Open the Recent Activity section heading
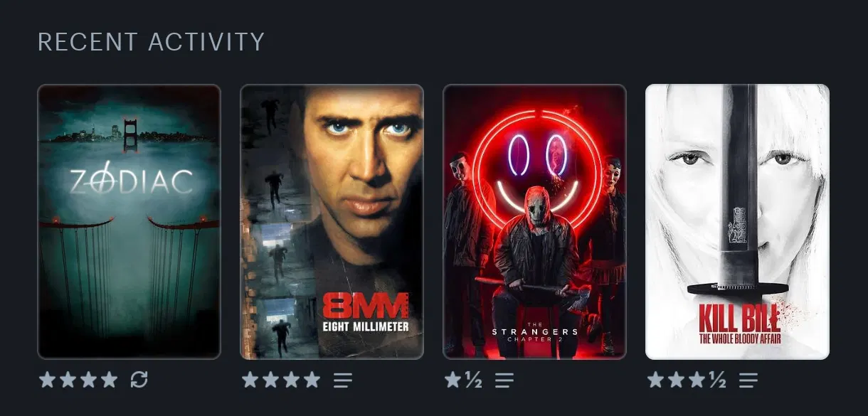868x416 pixels. (151, 42)
